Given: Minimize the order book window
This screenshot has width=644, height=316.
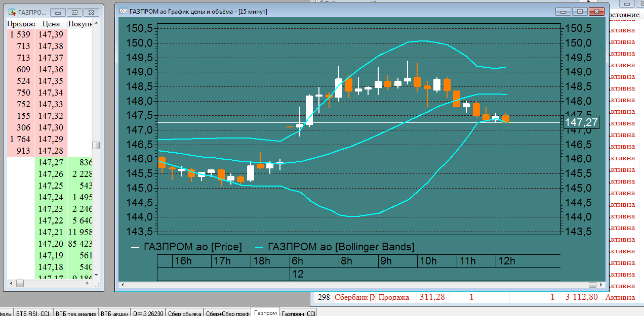Looking at the screenshot, I should [59, 12].
